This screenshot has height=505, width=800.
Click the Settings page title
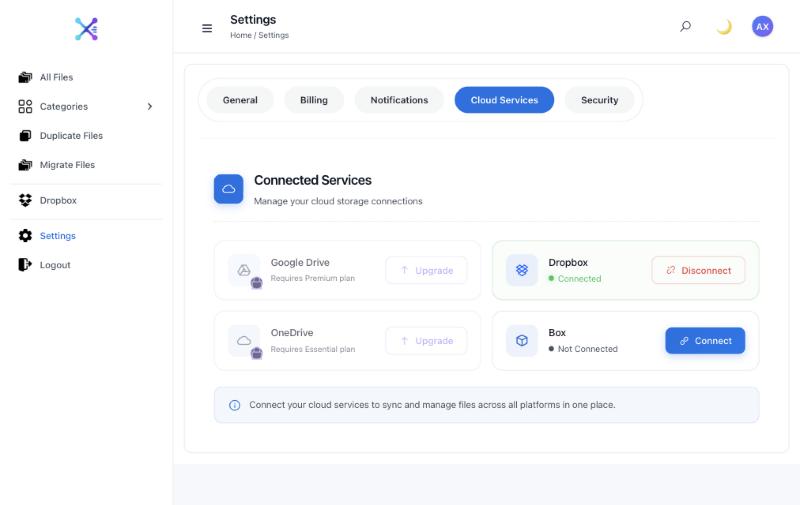pyautogui.click(x=253, y=19)
